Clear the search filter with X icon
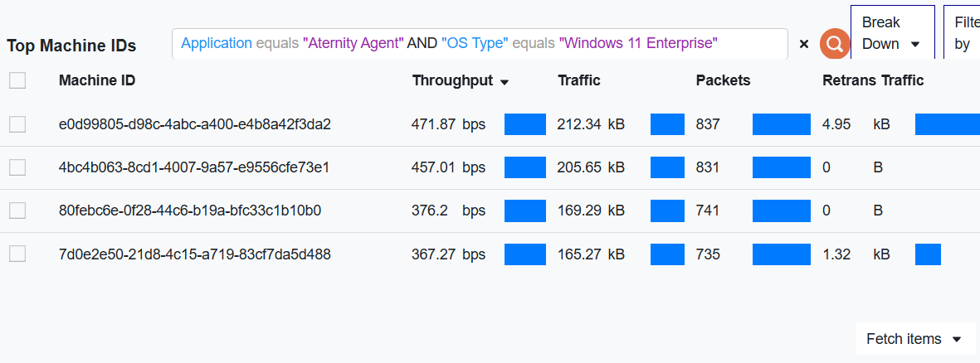This screenshot has width=980, height=363. [x=803, y=44]
